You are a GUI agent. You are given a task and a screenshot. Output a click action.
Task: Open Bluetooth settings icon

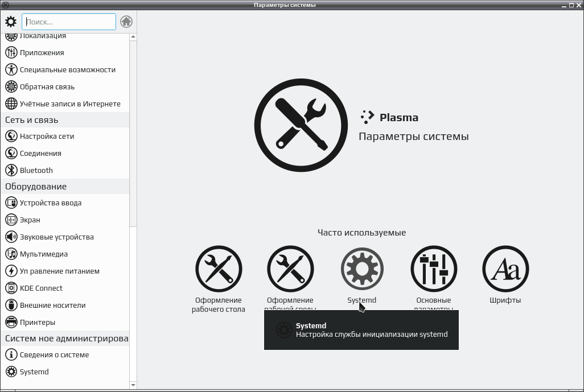pyautogui.click(x=11, y=171)
